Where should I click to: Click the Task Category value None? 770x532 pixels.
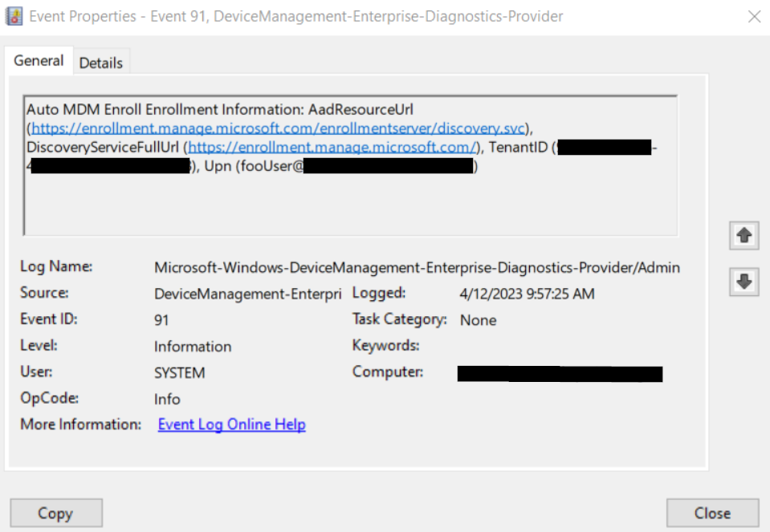pos(478,320)
